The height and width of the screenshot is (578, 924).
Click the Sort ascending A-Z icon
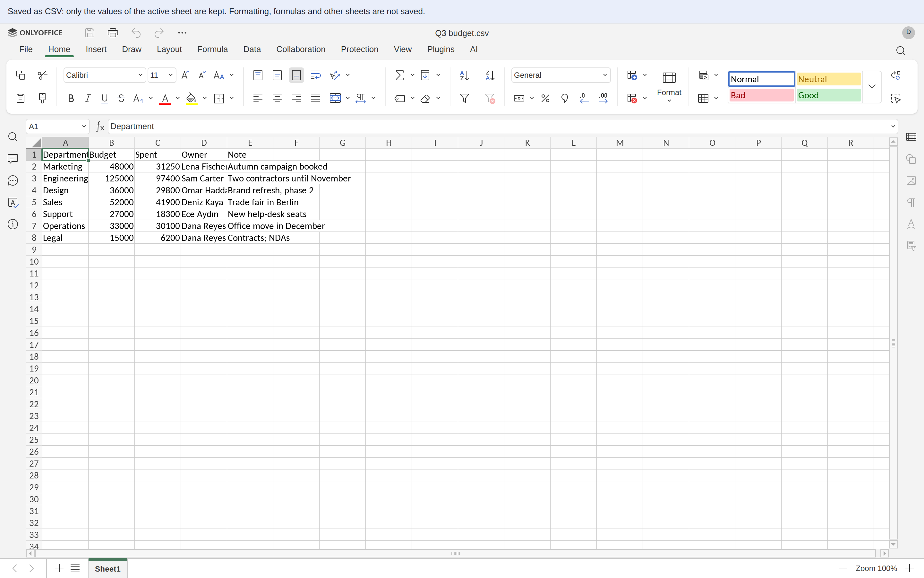tap(464, 75)
